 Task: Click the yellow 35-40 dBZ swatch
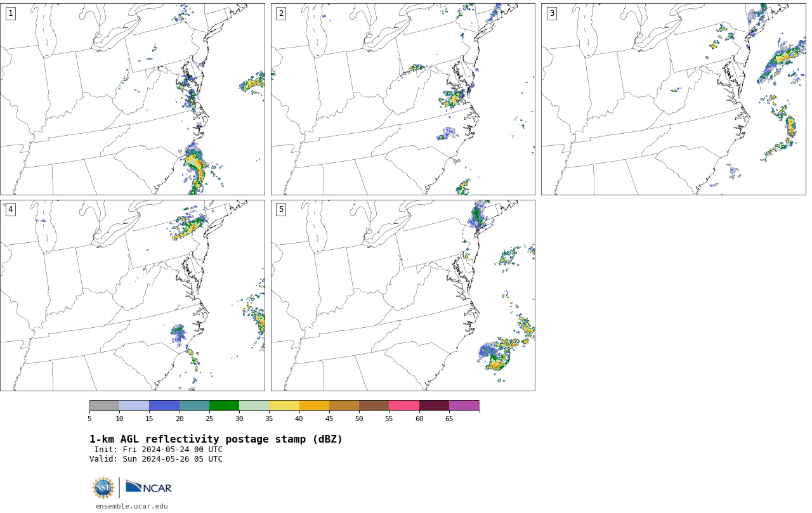284,406
